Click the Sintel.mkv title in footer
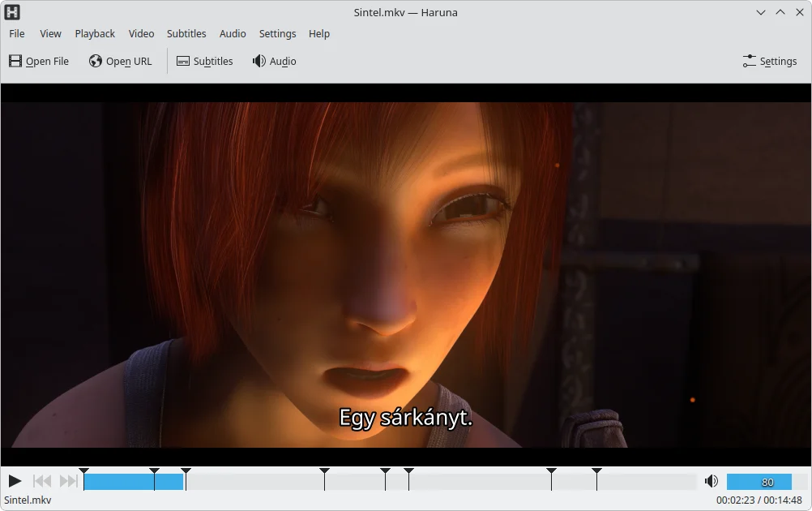 pos(28,500)
